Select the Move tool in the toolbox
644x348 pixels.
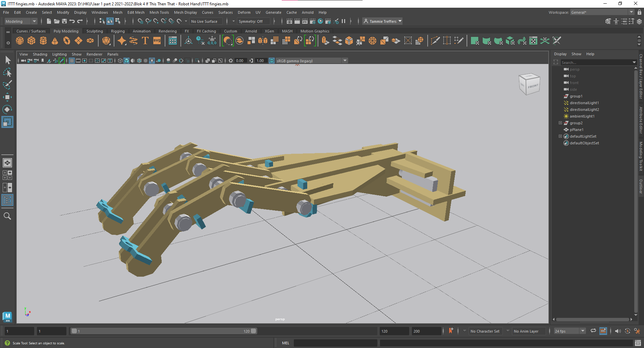(x=7, y=97)
